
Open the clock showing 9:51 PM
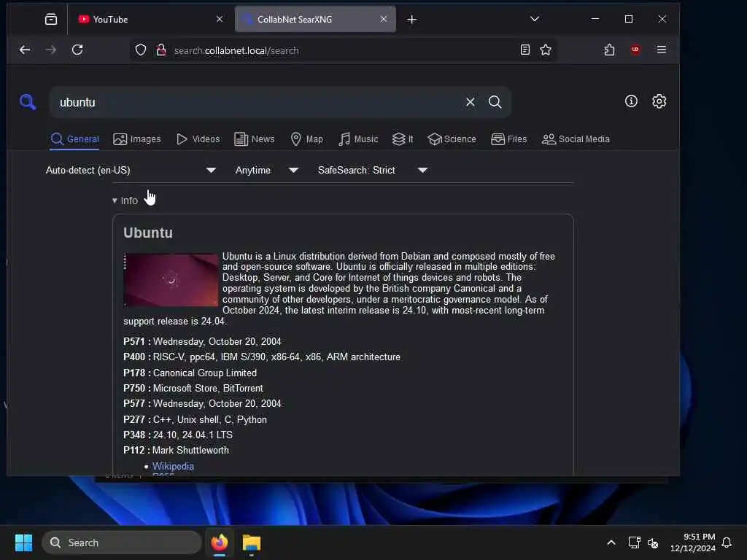click(x=693, y=542)
